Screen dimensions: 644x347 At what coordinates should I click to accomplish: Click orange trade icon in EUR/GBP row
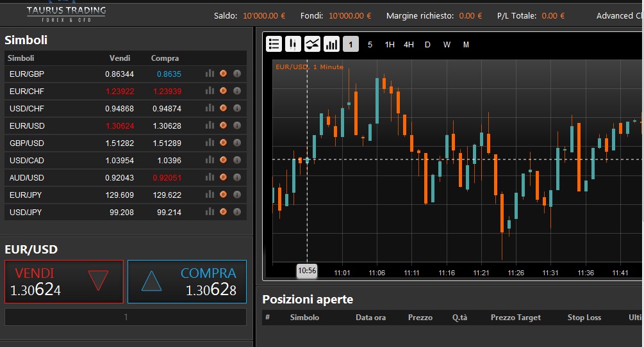point(223,74)
